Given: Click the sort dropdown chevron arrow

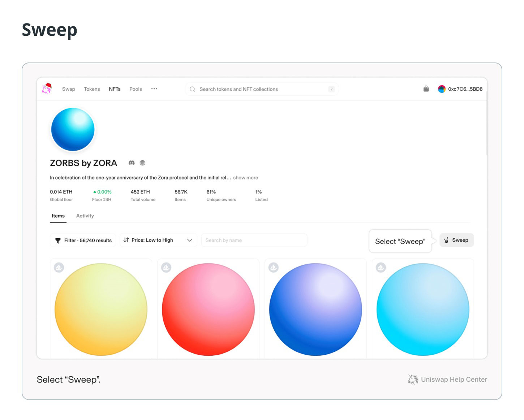Looking at the screenshot, I should (189, 240).
